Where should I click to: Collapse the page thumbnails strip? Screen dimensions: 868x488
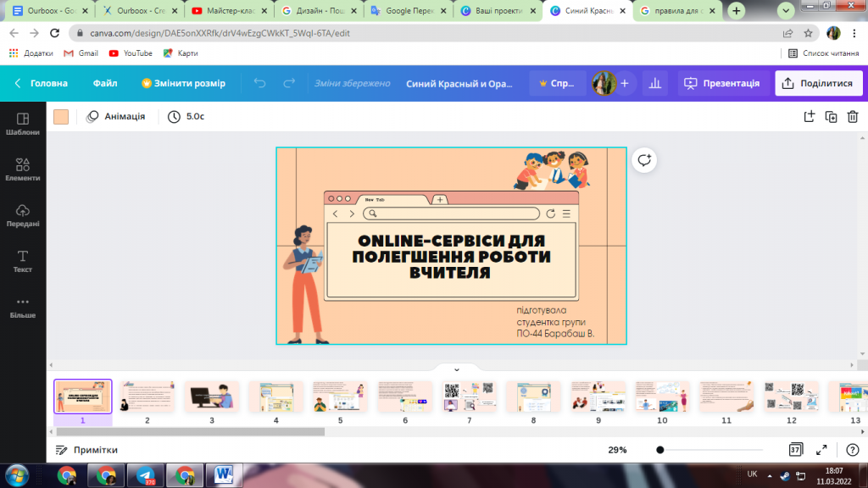tap(456, 369)
